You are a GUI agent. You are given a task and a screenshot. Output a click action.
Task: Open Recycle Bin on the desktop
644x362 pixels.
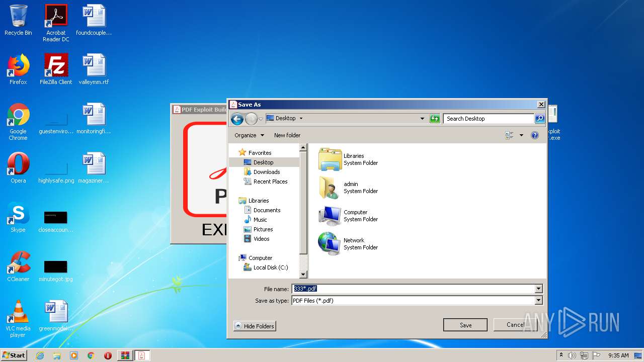(x=18, y=21)
